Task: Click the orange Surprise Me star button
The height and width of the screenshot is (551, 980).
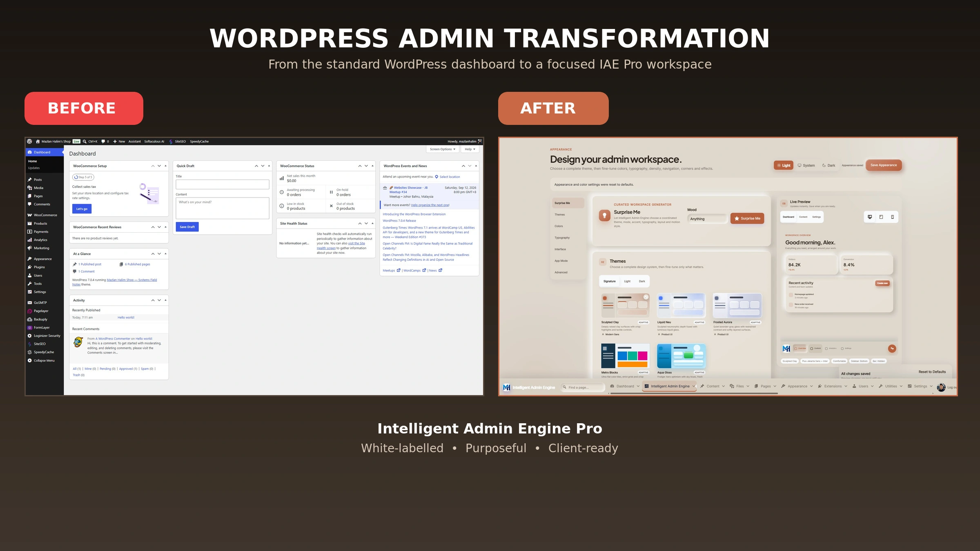Action: pyautogui.click(x=747, y=218)
